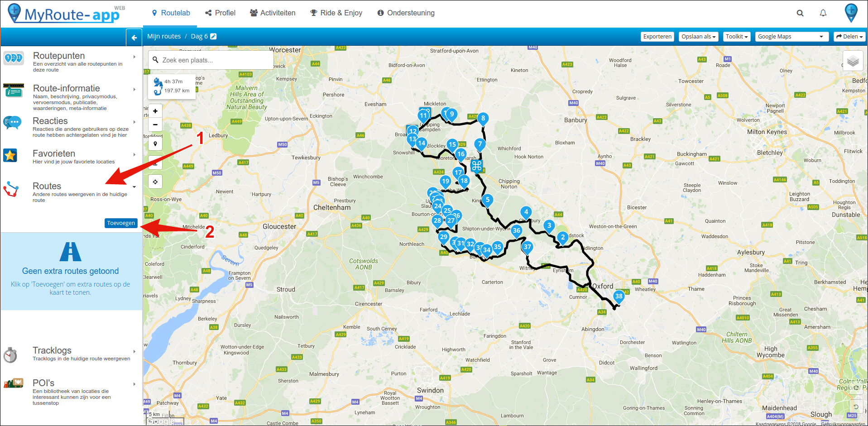868x426 pixels.
Task: Open the Ondersteuning menu
Action: (x=406, y=13)
